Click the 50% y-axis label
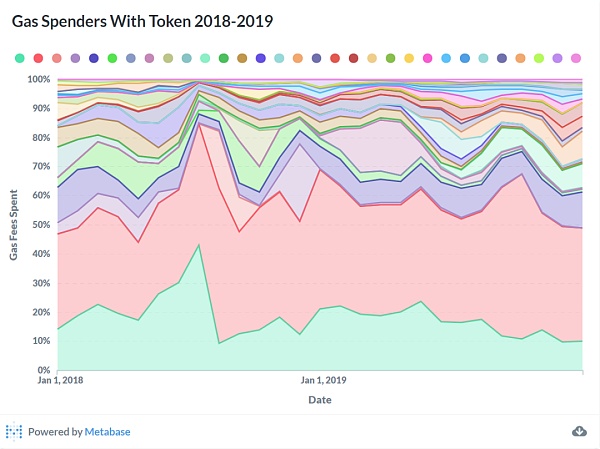This screenshot has width=600, height=449. 40,225
